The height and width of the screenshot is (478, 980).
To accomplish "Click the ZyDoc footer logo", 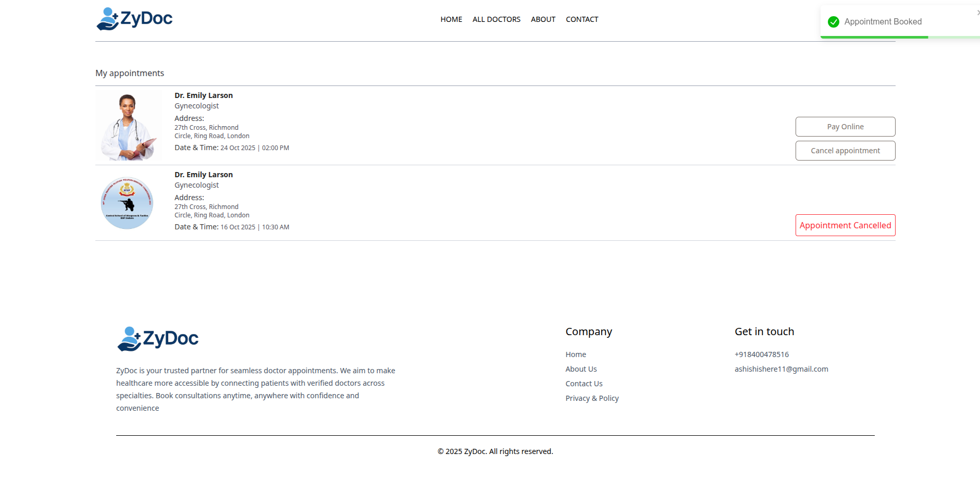I will tap(158, 339).
